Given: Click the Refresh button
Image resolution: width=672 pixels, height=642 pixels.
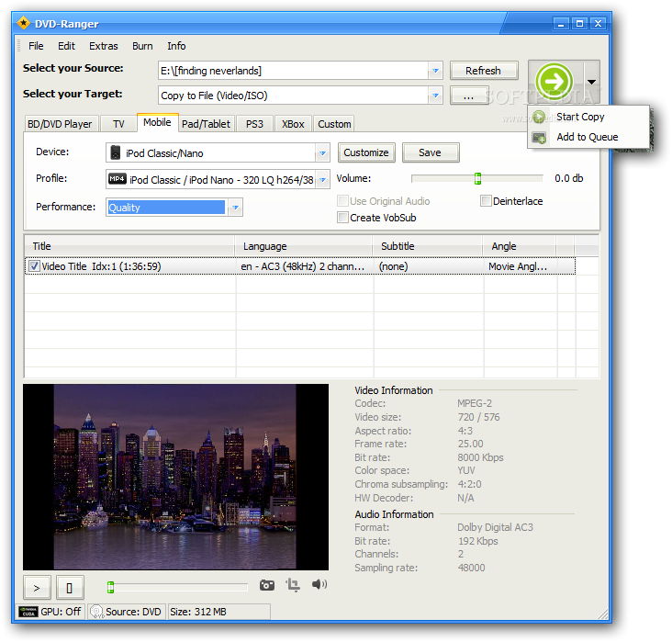Looking at the screenshot, I should 484,71.
